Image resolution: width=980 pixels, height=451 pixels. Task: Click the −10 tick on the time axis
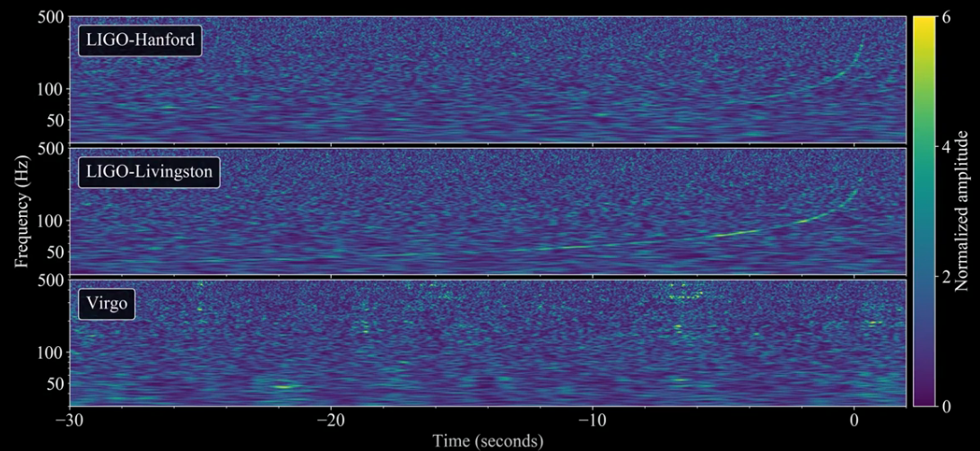click(x=592, y=421)
